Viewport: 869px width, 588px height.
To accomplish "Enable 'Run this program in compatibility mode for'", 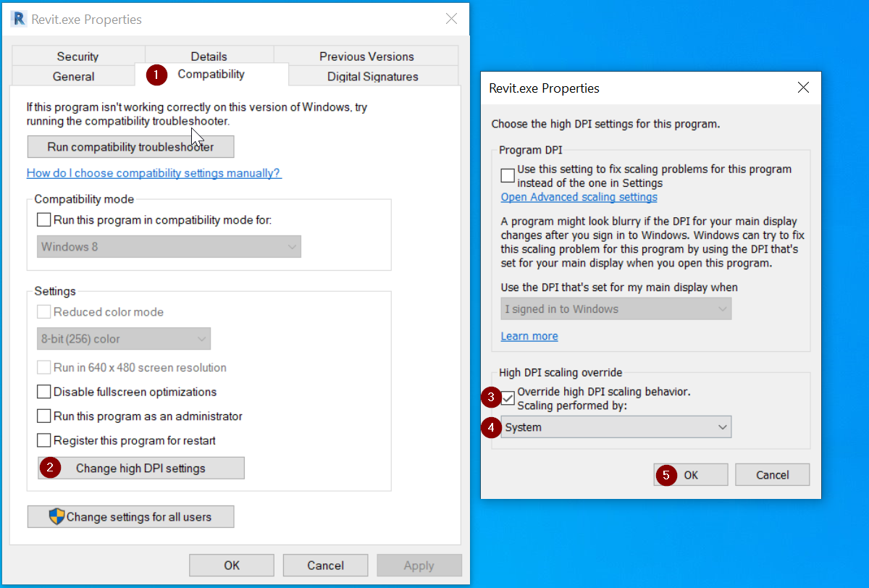I will click(44, 219).
